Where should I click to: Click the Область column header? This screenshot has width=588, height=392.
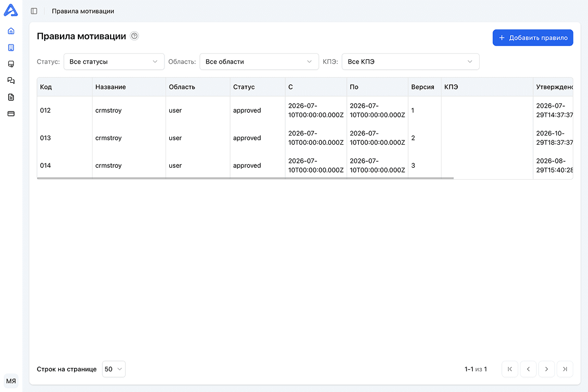[198, 87]
